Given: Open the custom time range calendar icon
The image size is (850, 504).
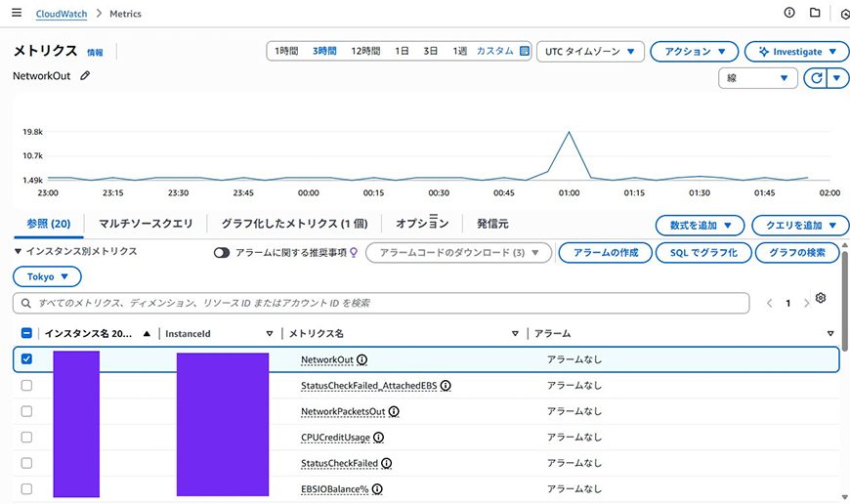Looking at the screenshot, I should pyautogui.click(x=525, y=51).
